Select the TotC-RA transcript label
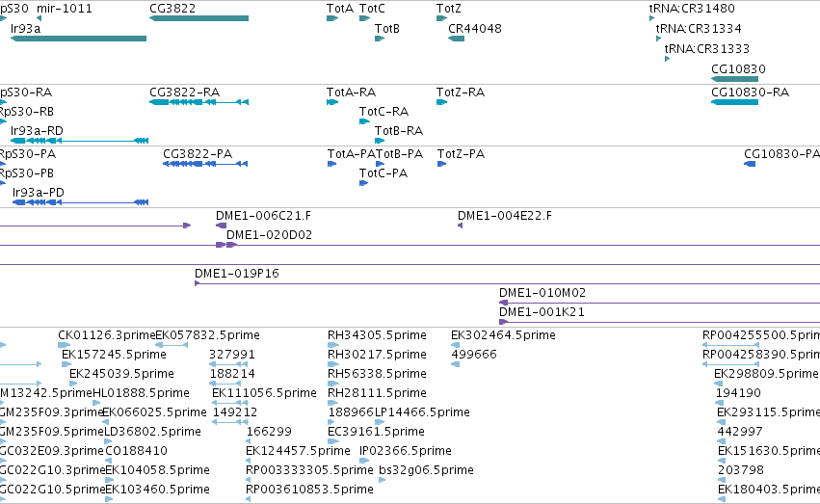This screenshot has height=504, width=820. (384, 112)
